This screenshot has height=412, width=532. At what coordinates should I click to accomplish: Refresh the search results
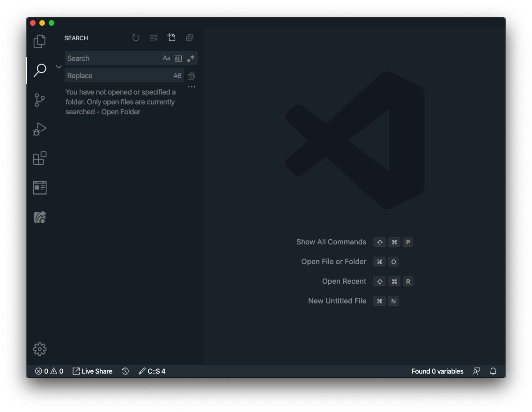click(136, 37)
